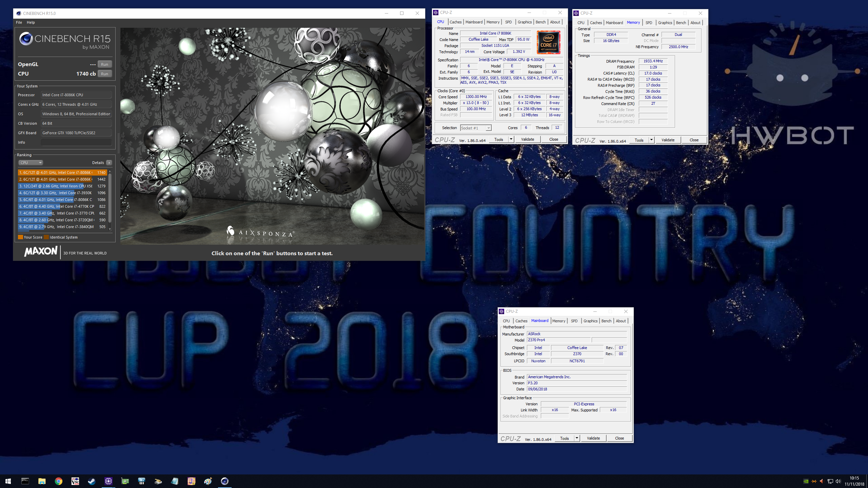
Task: Open Graphics tab in Mainboard CPU-Z window
Action: [x=590, y=321]
